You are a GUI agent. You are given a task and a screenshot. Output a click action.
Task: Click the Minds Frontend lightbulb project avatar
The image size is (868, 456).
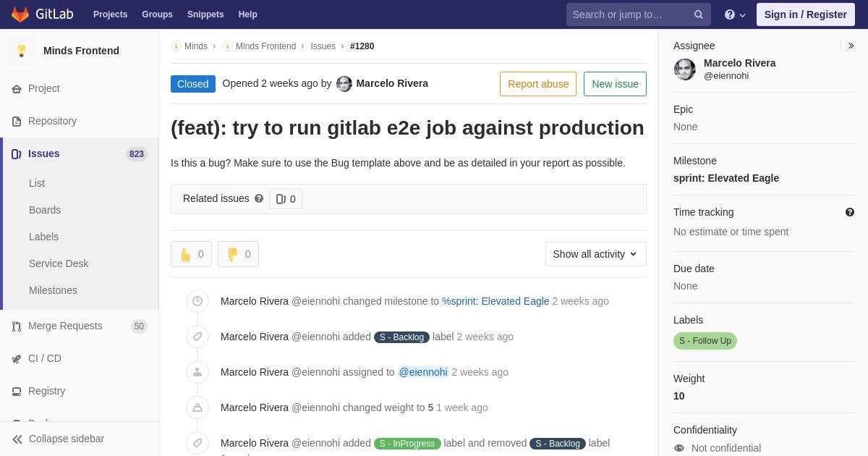pos(22,51)
